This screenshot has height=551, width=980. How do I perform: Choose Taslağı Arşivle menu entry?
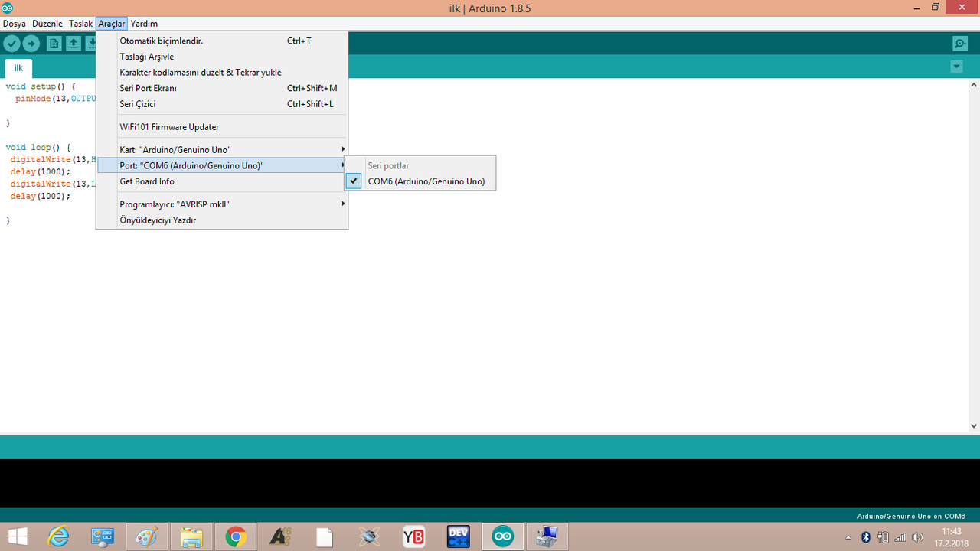click(222, 57)
